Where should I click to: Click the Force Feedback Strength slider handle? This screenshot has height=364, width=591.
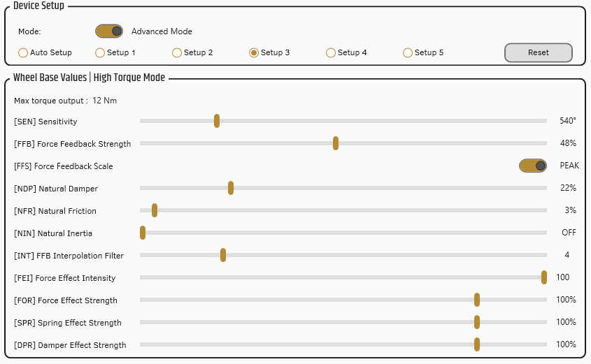point(336,143)
